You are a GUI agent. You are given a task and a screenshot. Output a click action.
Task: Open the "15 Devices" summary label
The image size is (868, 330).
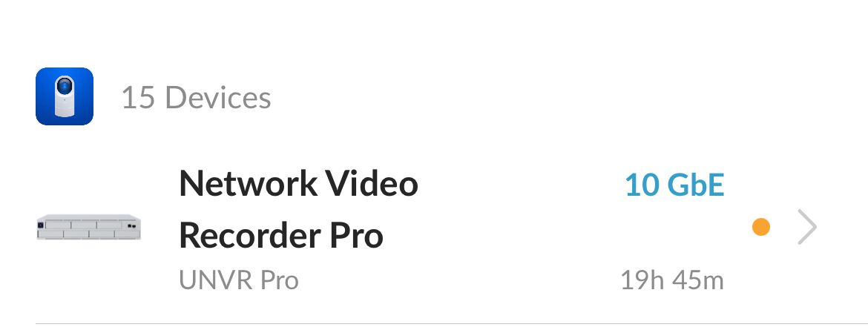point(196,97)
